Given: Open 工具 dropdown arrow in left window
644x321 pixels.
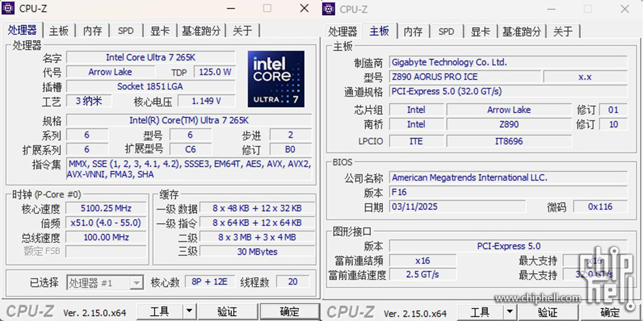Looking at the screenshot, I should pyautogui.click(x=189, y=312).
